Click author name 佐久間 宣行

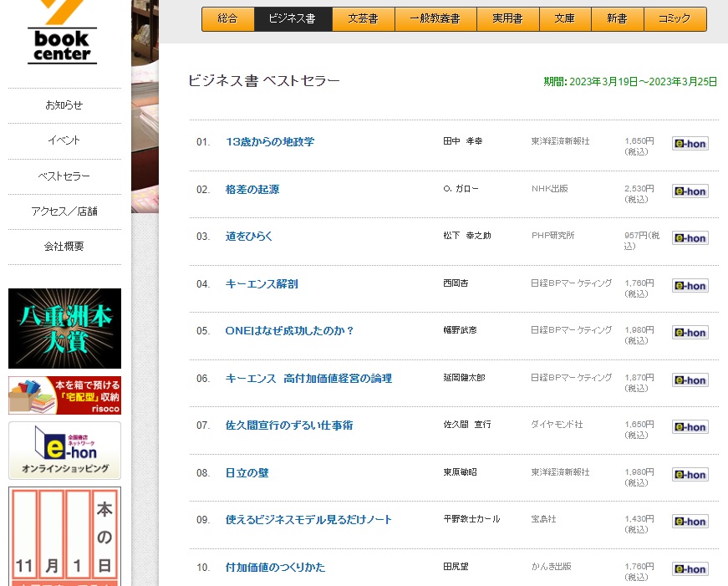pos(467,425)
